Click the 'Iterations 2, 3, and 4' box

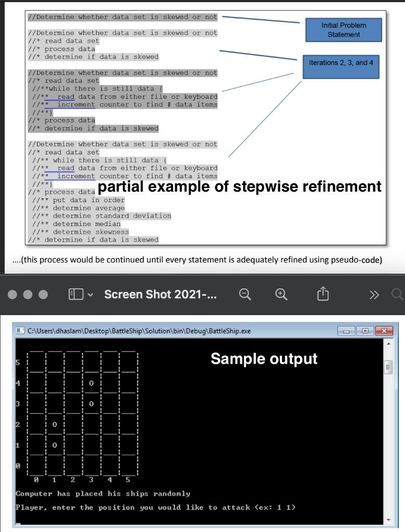point(341,67)
